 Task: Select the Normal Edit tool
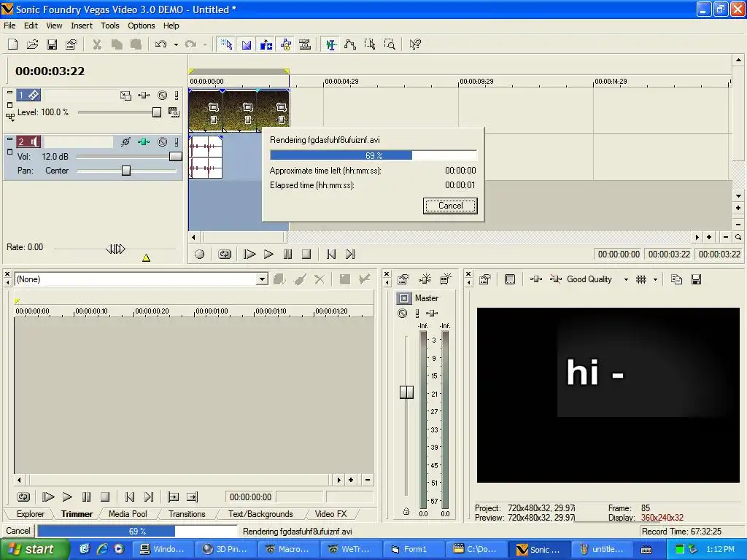pos(330,44)
